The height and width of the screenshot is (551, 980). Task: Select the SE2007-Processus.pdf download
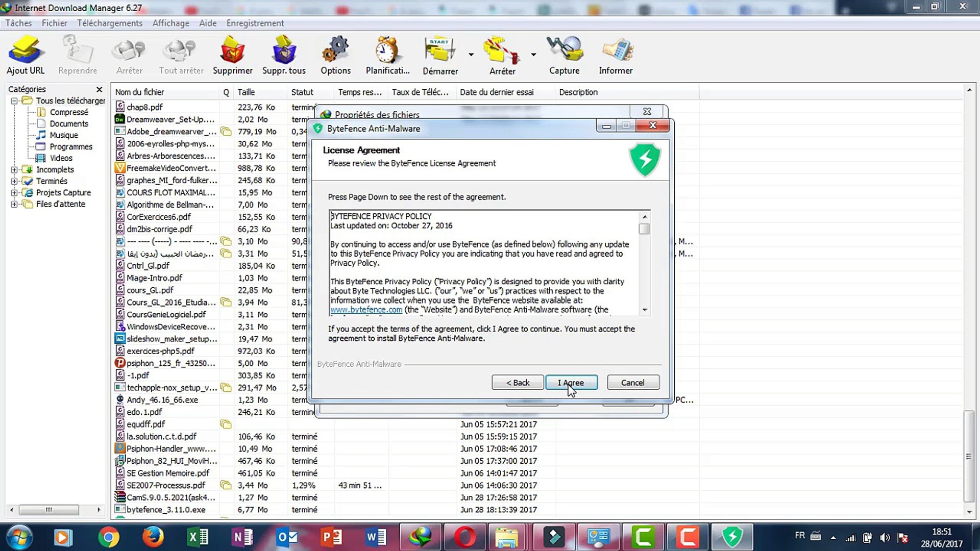(x=166, y=485)
